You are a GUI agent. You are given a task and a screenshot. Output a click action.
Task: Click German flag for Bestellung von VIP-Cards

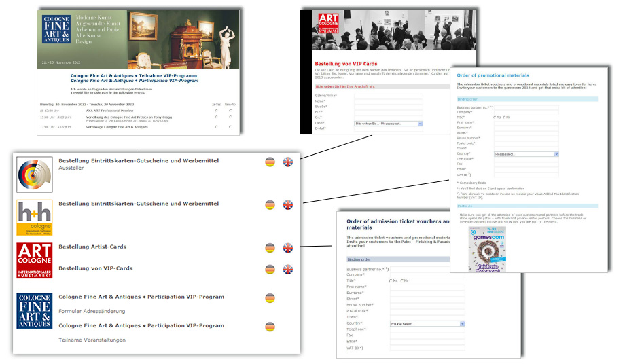[x=270, y=269]
